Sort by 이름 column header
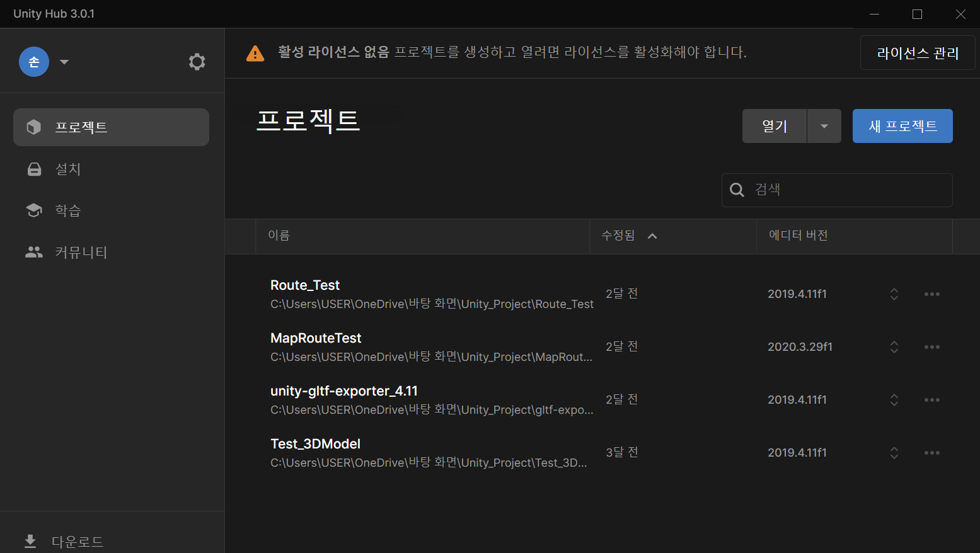Screen dimensions: 980x553 tap(279, 236)
